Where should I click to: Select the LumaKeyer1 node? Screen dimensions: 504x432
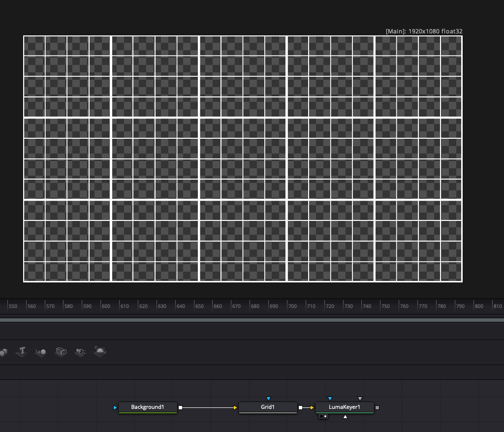click(x=345, y=407)
